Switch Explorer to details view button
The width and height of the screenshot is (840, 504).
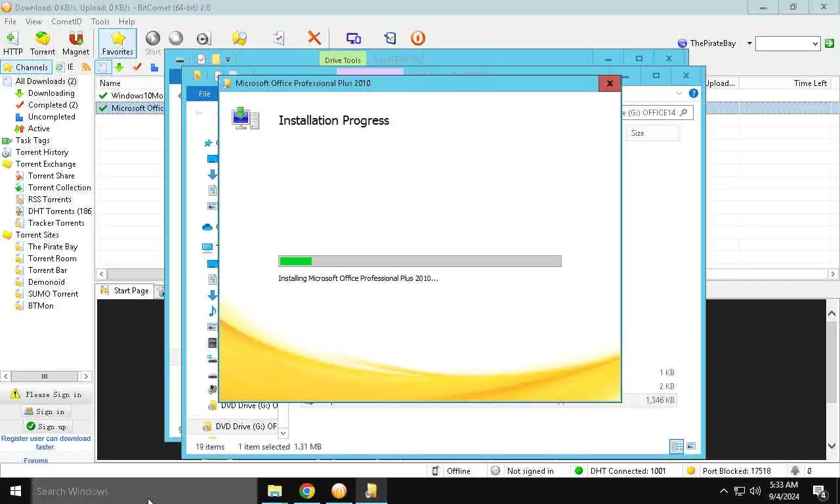[677, 446]
